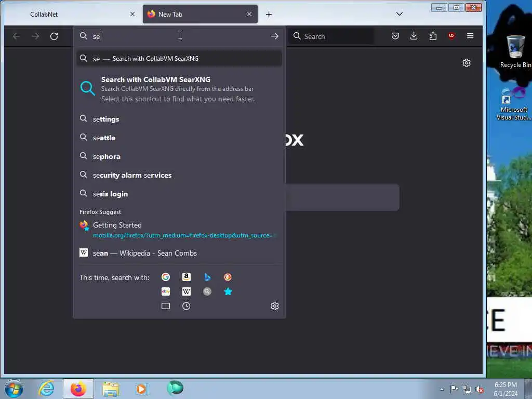Open the Windows Start menu orb
This screenshot has height=399, width=532.
click(14, 389)
